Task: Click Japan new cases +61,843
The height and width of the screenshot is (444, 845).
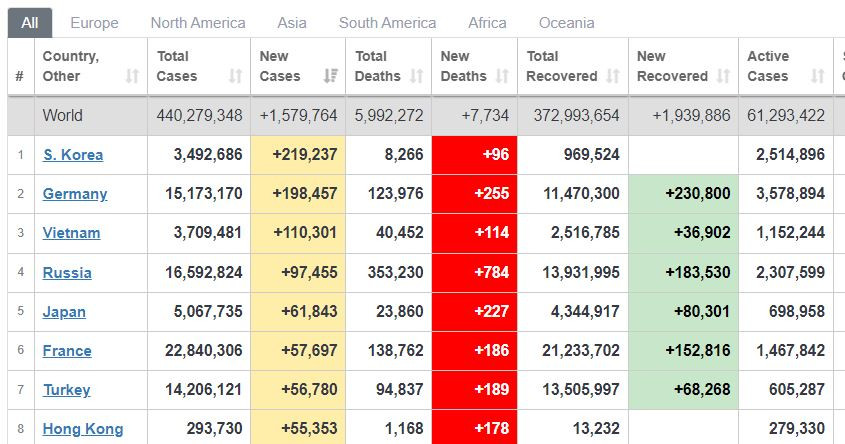Action: [309, 311]
